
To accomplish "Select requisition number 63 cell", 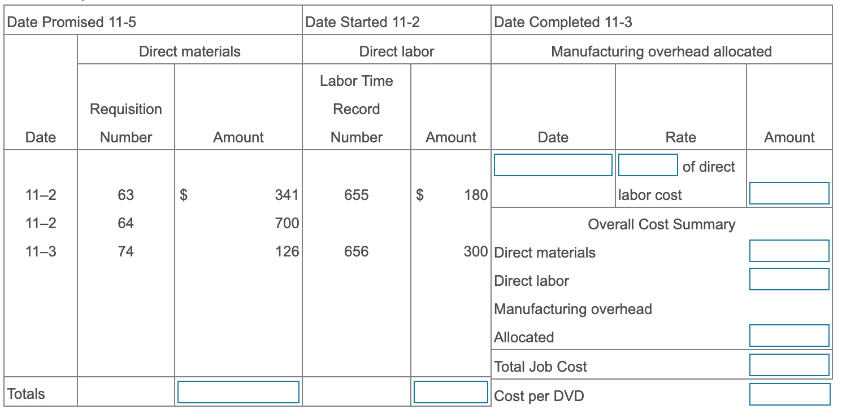I will coord(125,194).
